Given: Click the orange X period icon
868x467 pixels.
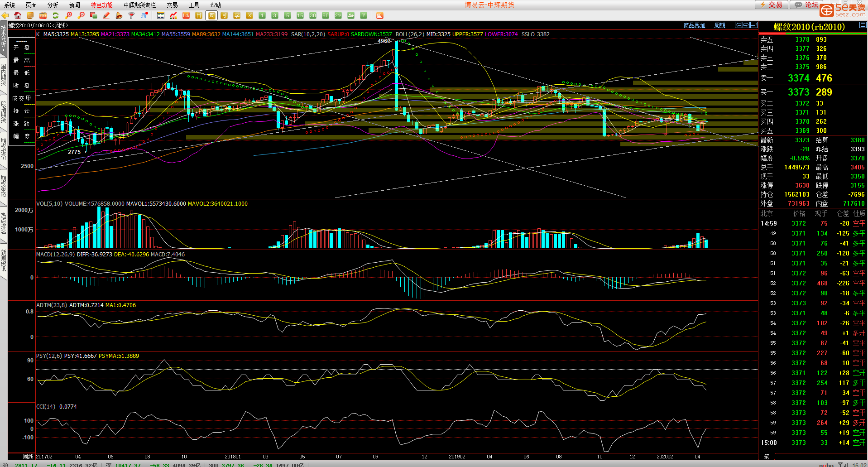Looking at the screenshot, I should tap(249, 15).
